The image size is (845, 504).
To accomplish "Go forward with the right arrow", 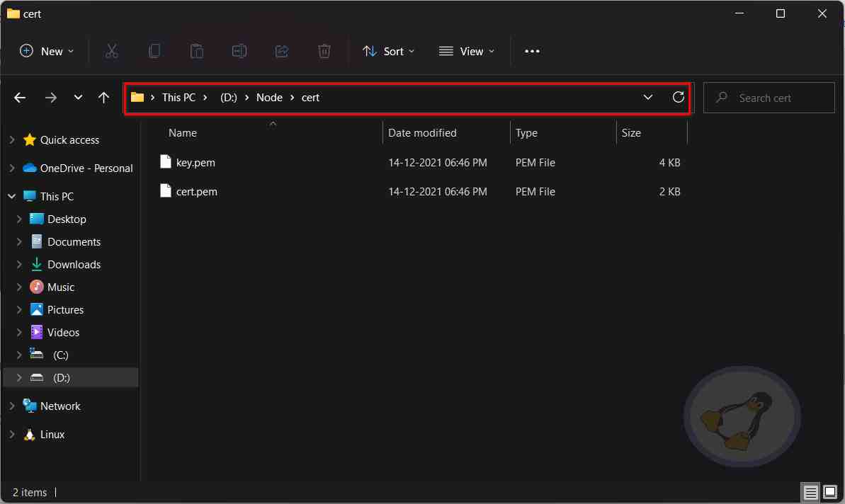I will pos(51,98).
